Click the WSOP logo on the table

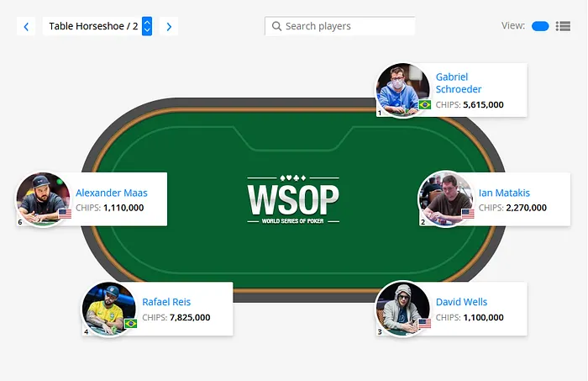point(293,199)
